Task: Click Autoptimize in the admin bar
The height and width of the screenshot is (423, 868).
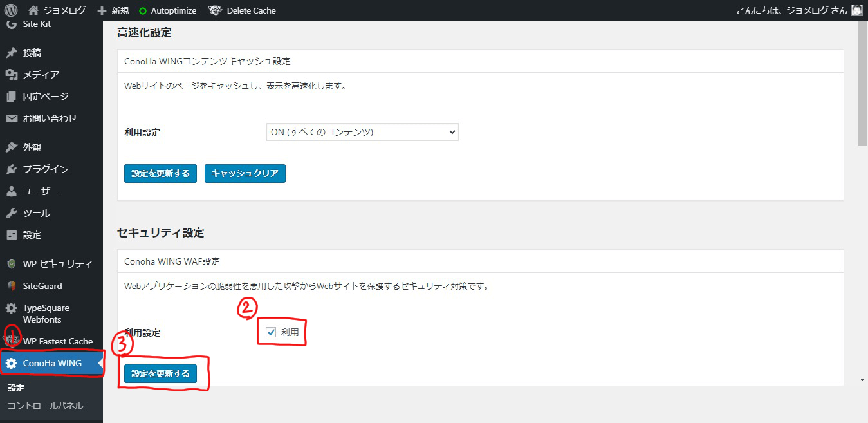Action: click(174, 10)
